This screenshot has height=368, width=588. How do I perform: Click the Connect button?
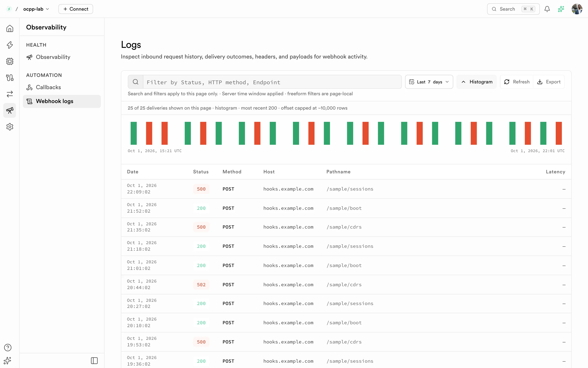76,9
